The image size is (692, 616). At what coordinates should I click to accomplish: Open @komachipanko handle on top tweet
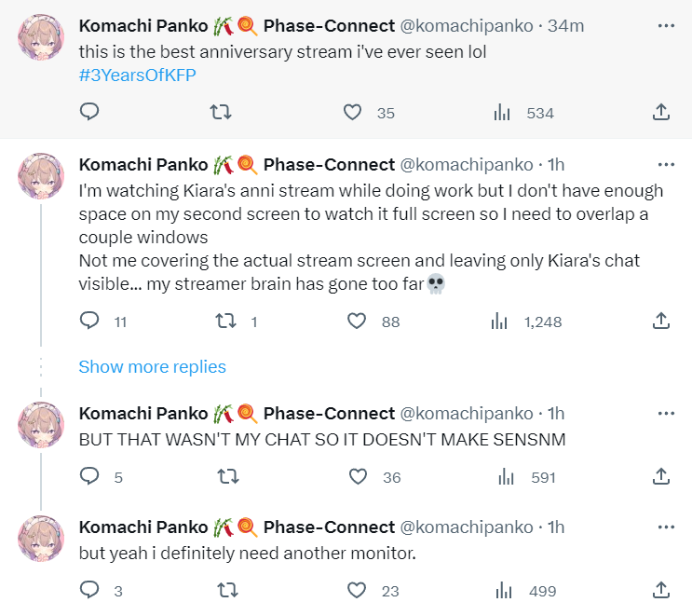point(467,26)
